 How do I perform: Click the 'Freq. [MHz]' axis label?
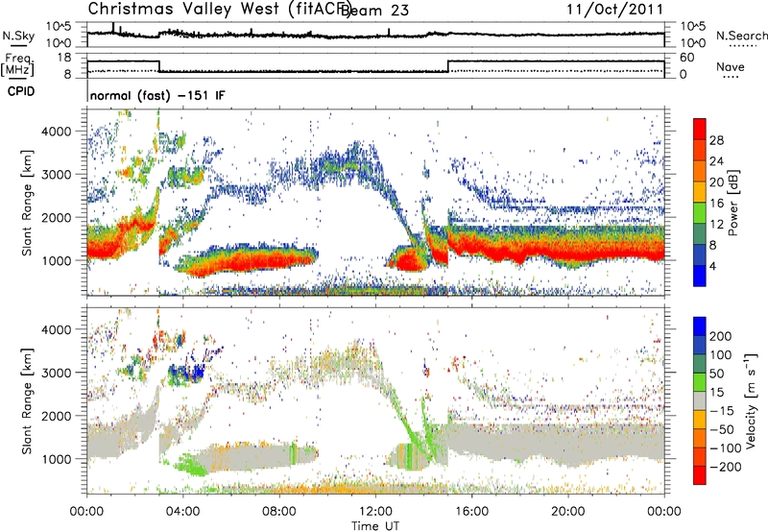point(18,65)
